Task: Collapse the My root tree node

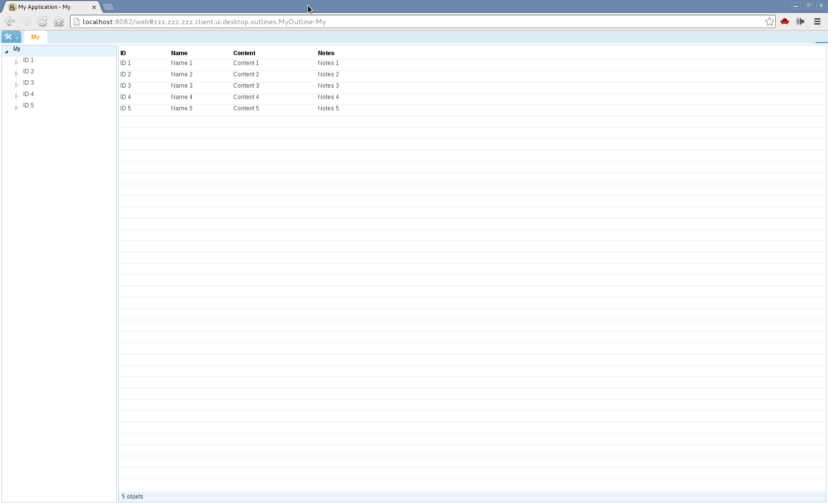Action: pos(6,51)
